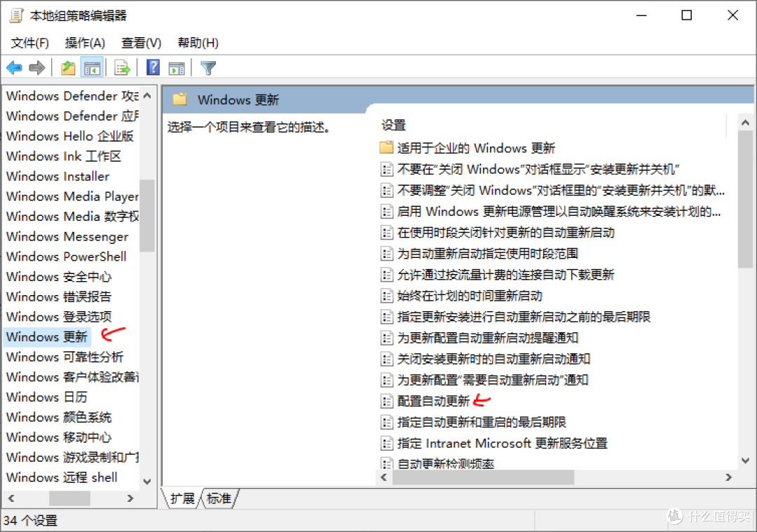This screenshot has width=757, height=532.
Task: Open the 帮助(H) menu
Action: (198, 43)
